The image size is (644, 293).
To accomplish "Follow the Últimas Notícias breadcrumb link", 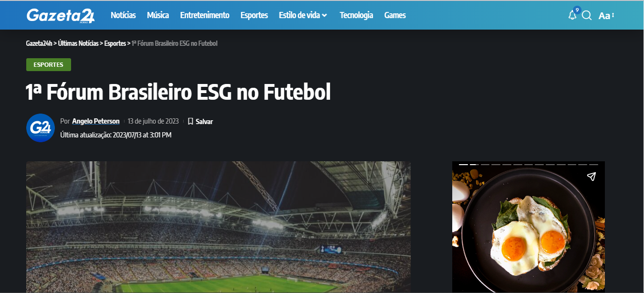I will [79, 43].
